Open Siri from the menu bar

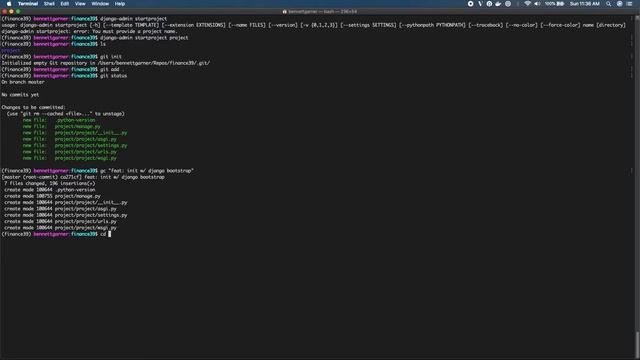point(619,4)
